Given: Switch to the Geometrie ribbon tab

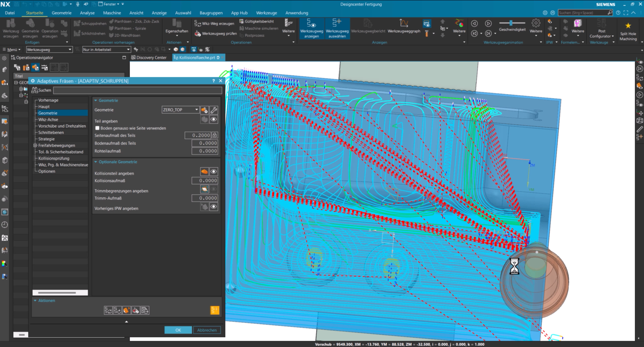Looking at the screenshot, I should [x=62, y=13].
